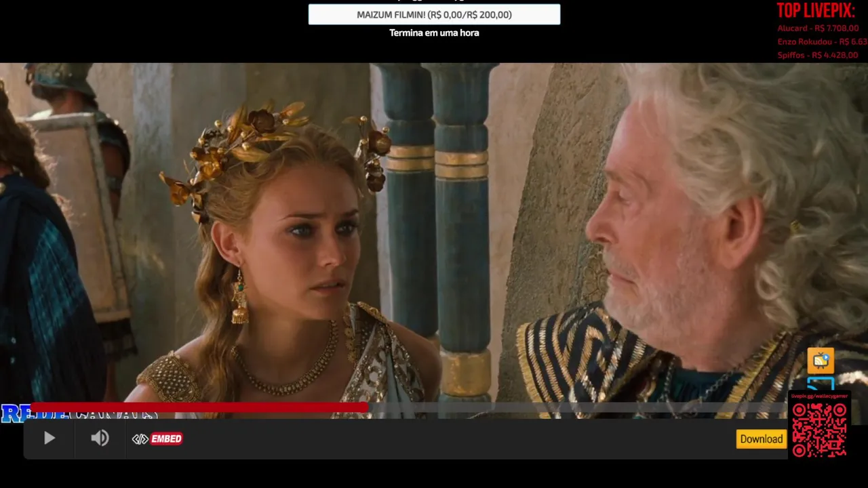Click the livepix.gg/wallacygamer link text

click(x=819, y=396)
